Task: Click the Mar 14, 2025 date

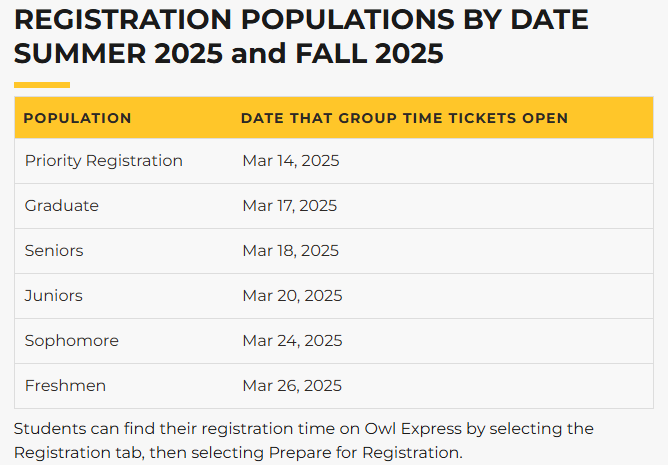Action: [291, 161]
